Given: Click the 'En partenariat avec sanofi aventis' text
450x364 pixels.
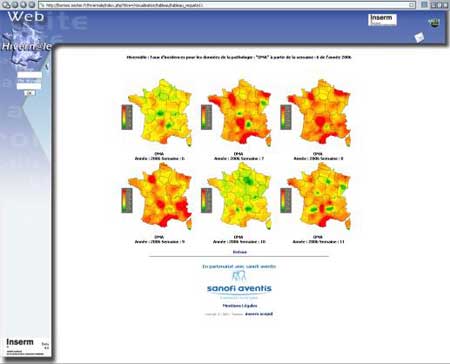Looking at the screenshot, I should [x=239, y=266].
